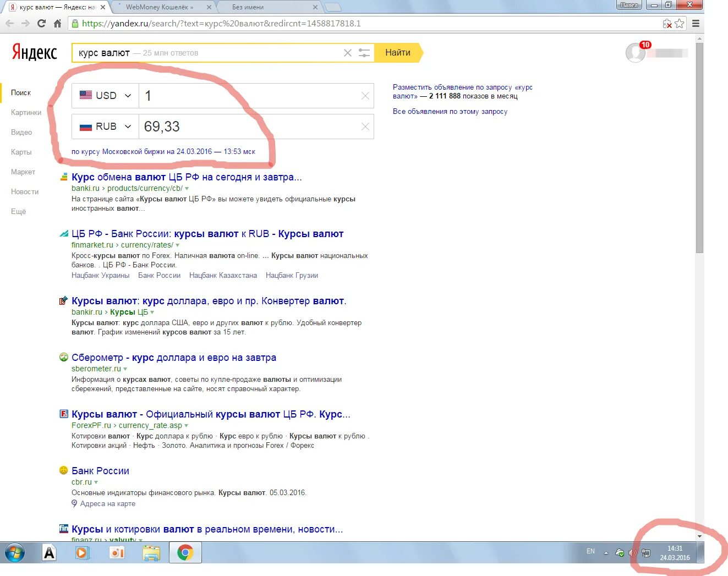
Task: Click Все объявления по этому запросу
Action: (450, 111)
